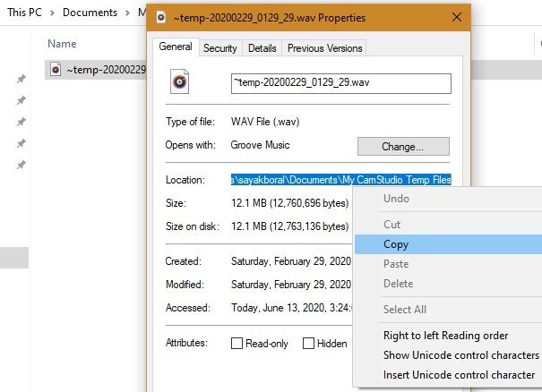Choose Show Unicode control characters
This screenshot has width=542, height=392.
pyautogui.click(x=461, y=355)
